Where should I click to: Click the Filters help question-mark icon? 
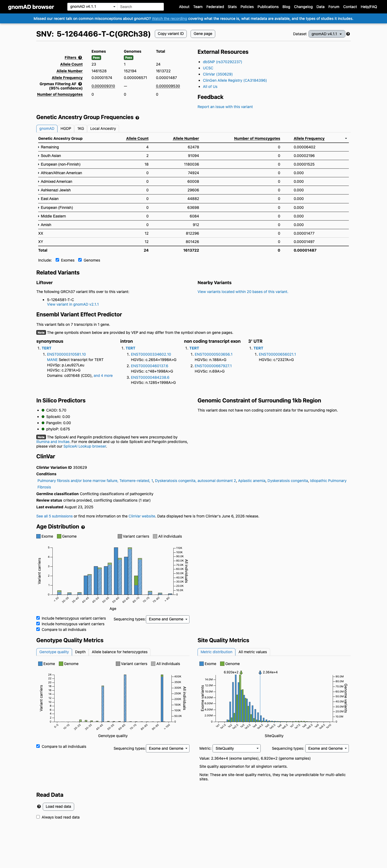point(80,58)
